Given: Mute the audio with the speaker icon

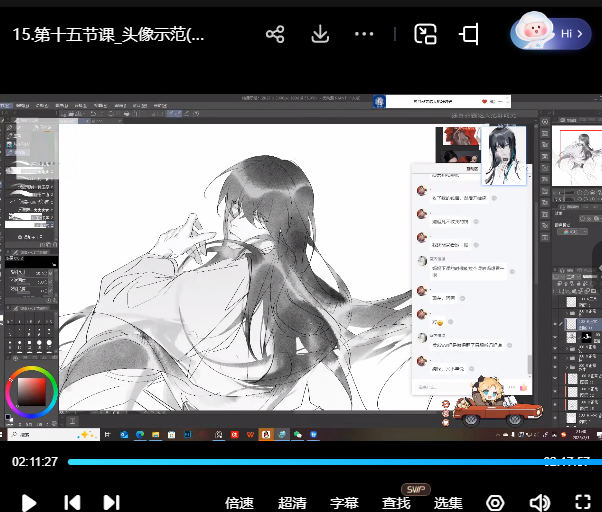Looking at the screenshot, I should click(x=540, y=503).
